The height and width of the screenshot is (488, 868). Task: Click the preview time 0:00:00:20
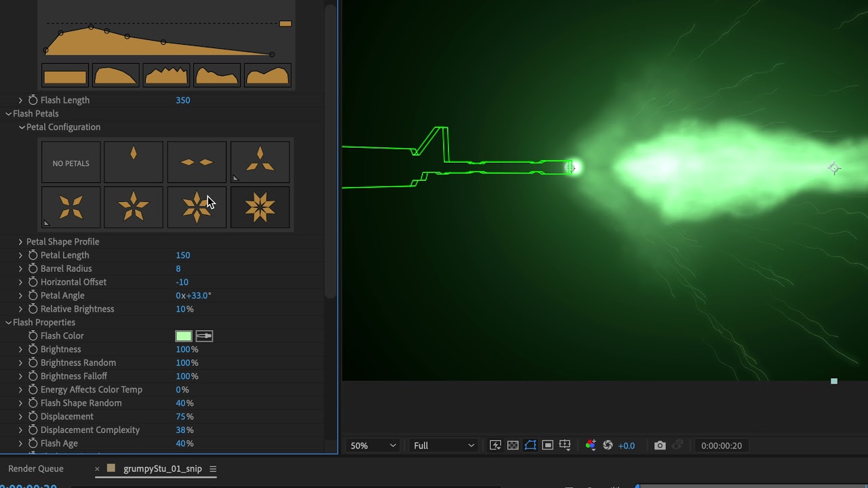pyautogui.click(x=721, y=445)
